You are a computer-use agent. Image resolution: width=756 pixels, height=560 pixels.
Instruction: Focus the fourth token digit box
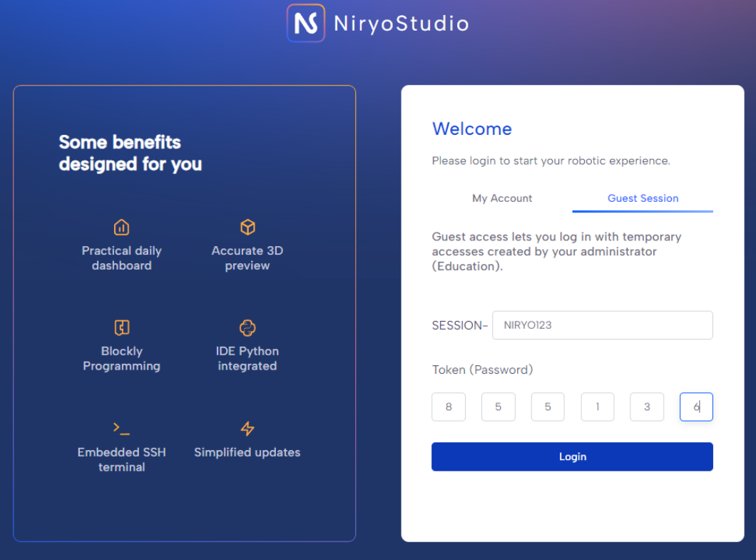[x=597, y=407]
